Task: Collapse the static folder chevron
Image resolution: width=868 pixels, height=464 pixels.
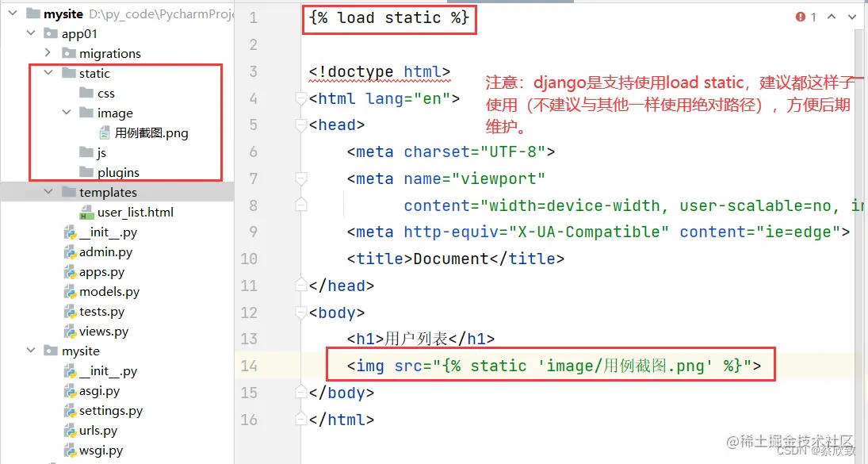Action: (48, 72)
